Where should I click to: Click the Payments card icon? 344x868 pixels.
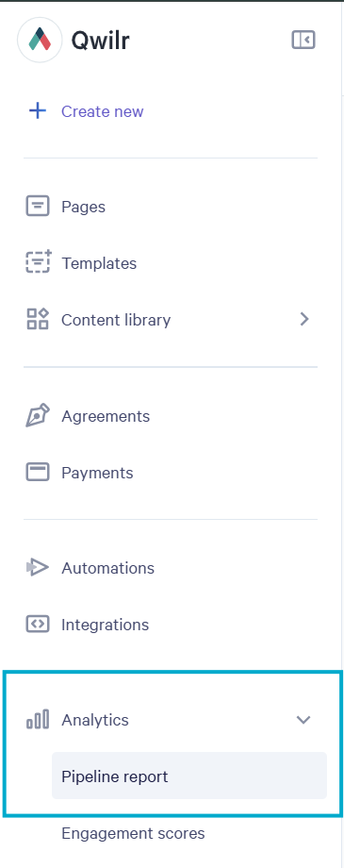pos(38,472)
